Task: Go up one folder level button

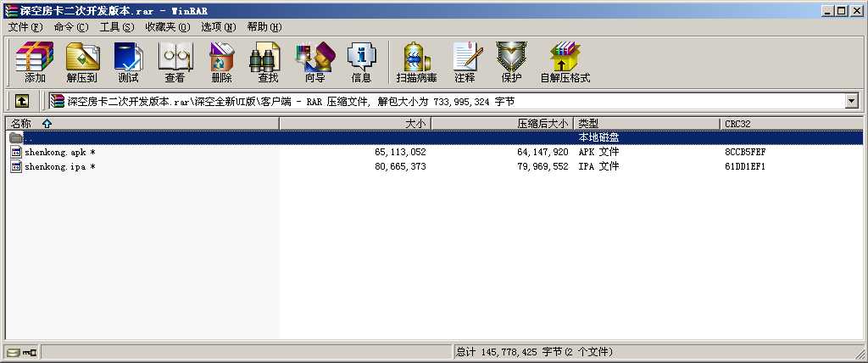Action: click(21, 101)
